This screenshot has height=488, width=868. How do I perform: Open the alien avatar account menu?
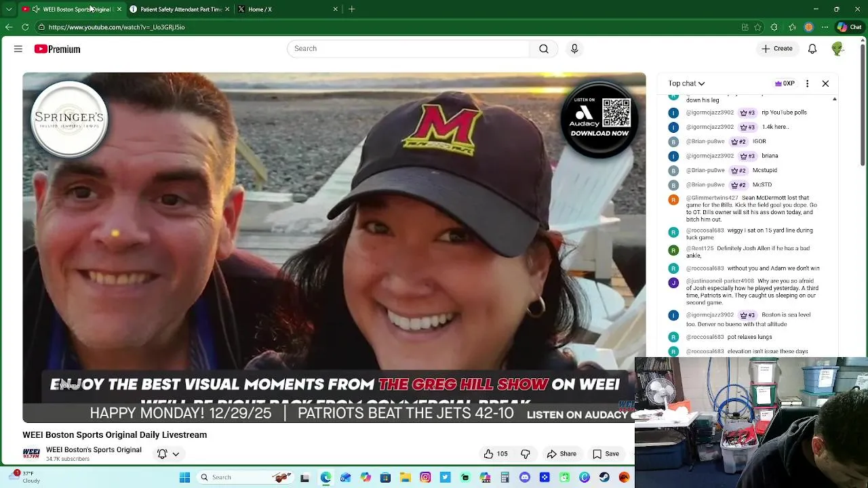[x=837, y=49]
